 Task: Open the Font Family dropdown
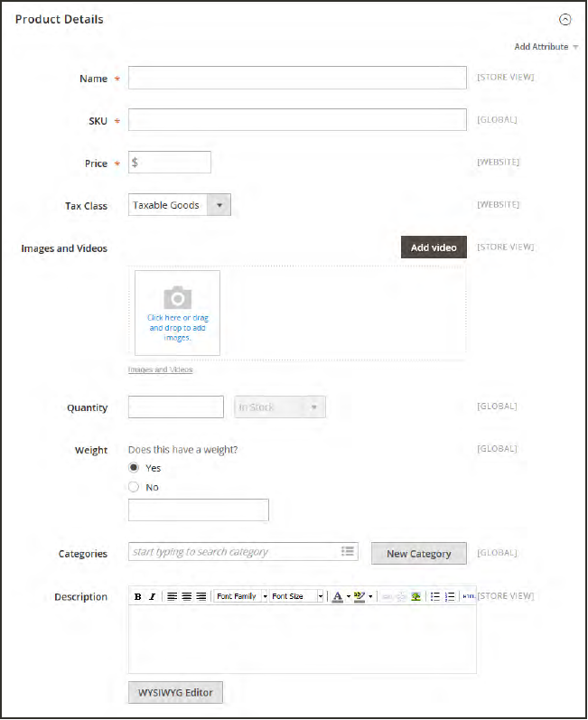point(241,597)
